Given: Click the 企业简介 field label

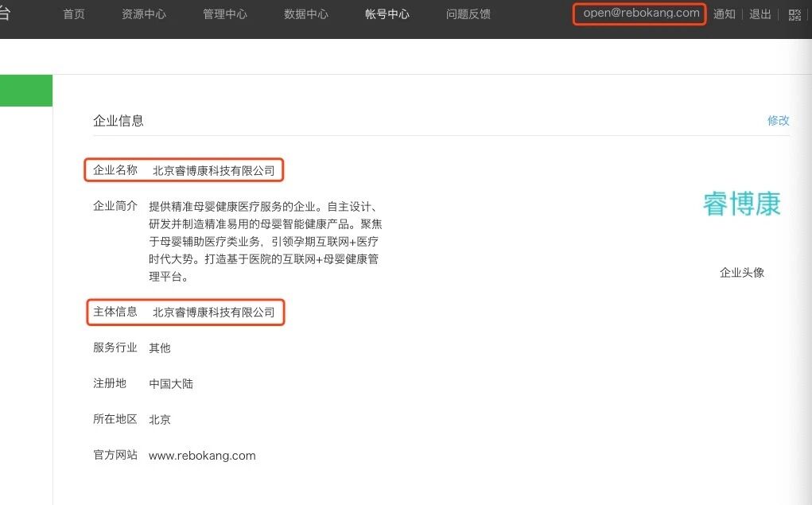Looking at the screenshot, I should 115,206.
